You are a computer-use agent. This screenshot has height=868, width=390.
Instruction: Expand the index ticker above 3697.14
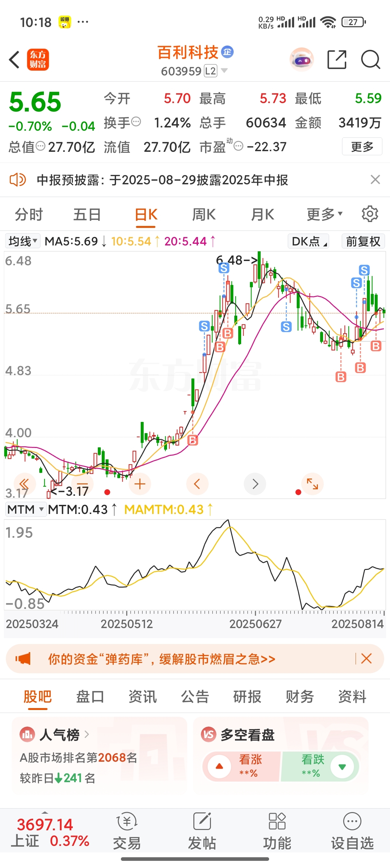[45, 813]
